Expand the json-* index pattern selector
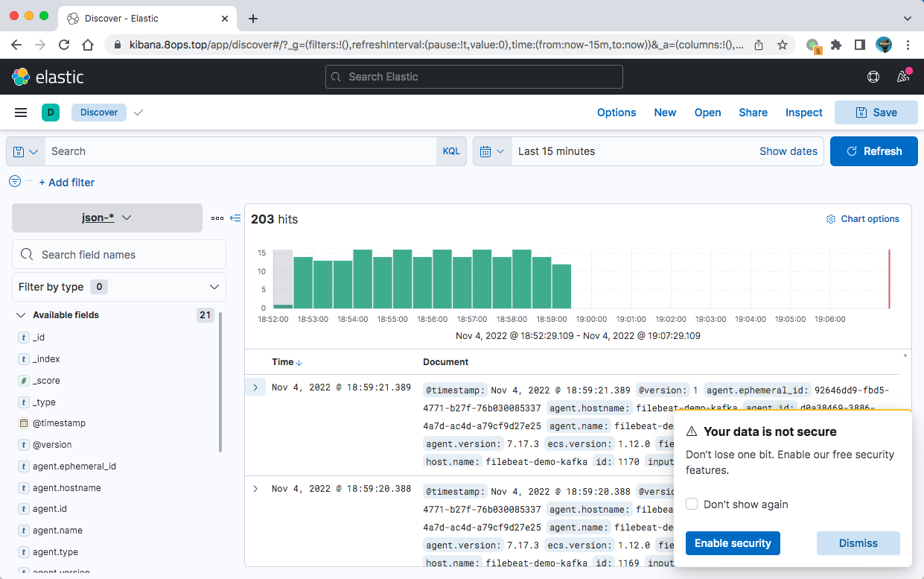924x579 pixels. (107, 218)
